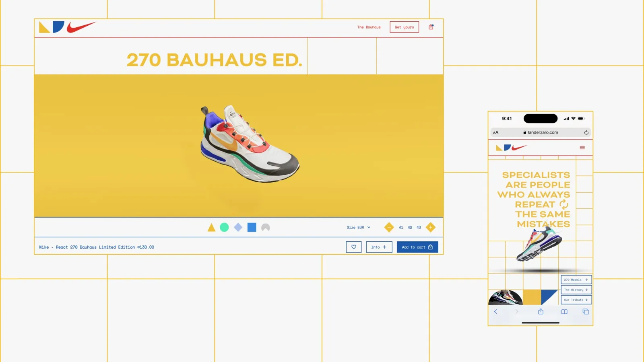Click the blue Bauhaus shape in desktop header logo
Image resolution: width=644 pixels, height=362 pixels.
[x=58, y=27]
